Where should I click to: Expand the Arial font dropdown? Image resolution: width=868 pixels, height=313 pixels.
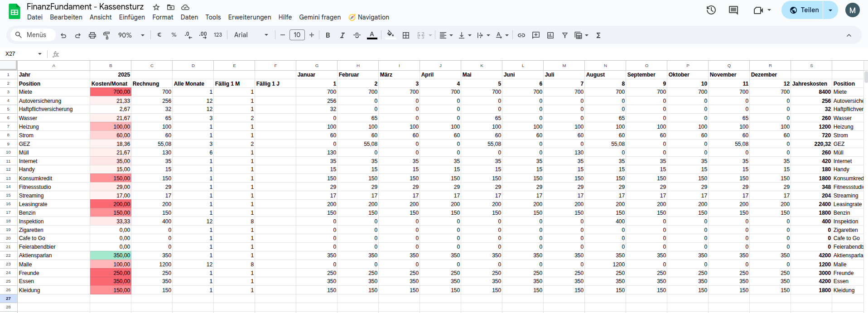coord(251,35)
